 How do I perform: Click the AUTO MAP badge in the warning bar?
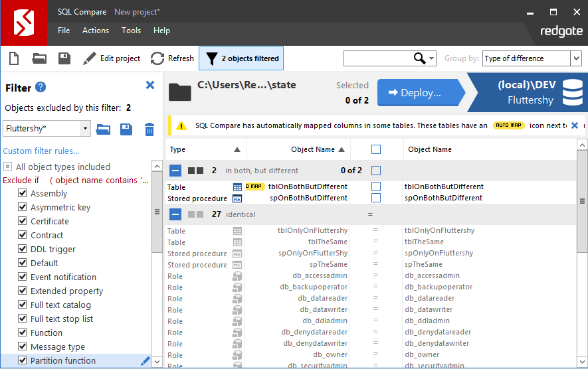[x=508, y=125]
